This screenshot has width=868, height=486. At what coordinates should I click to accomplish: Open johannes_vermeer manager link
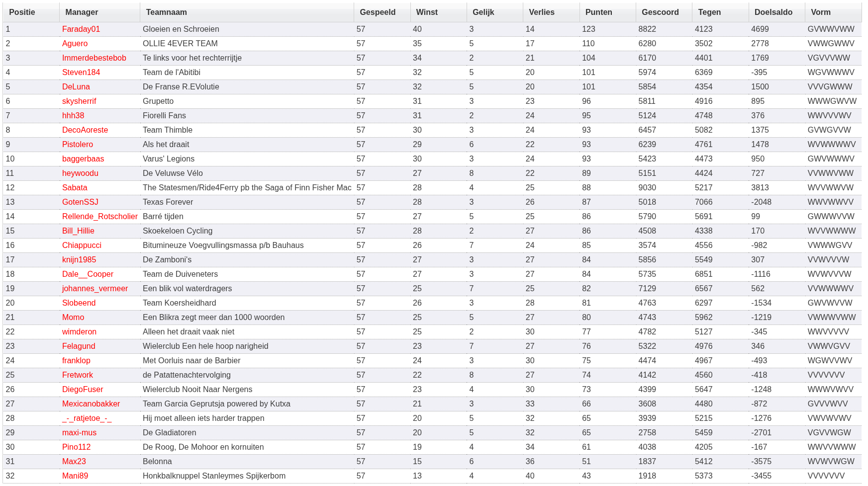pos(95,289)
